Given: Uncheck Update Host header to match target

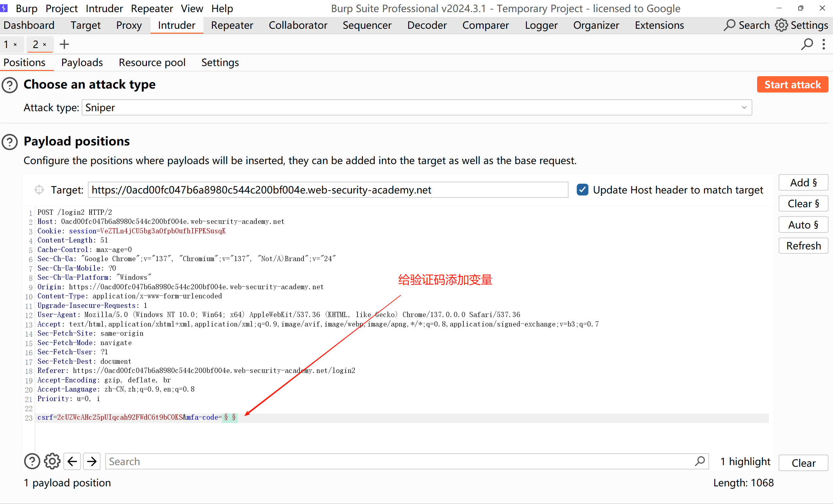Looking at the screenshot, I should pyautogui.click(x=582, y=190).
